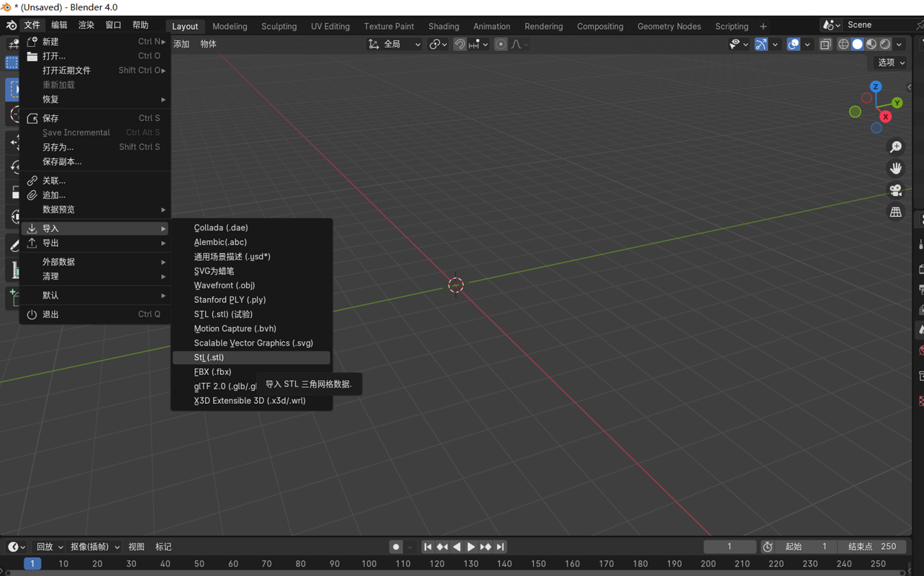
Task: Click 退出 quit entry
Action: coord(95,315)
